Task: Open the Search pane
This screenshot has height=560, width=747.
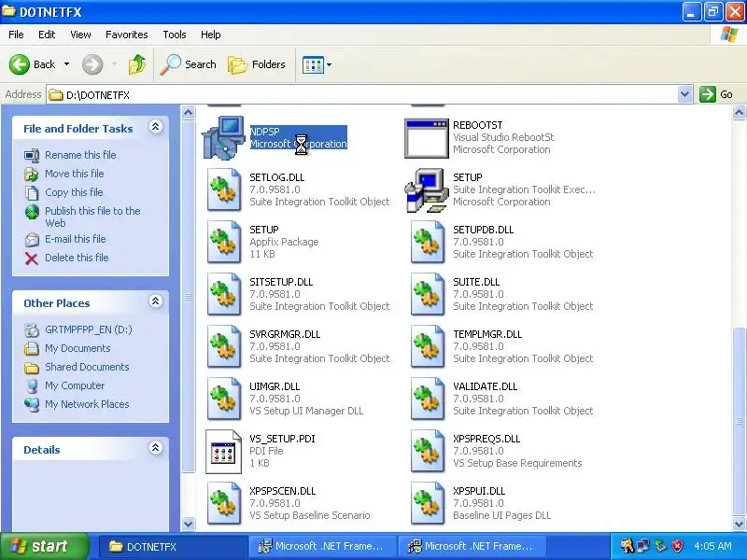Action: pyautogui.click(x=189, y=64)
